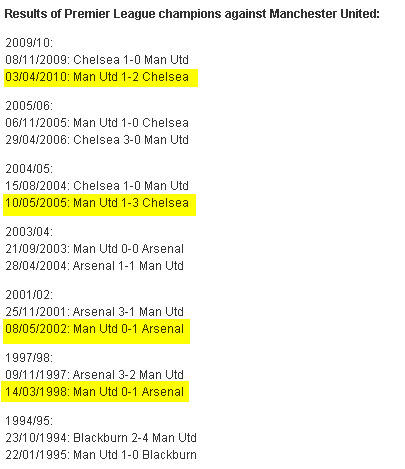The image size is (405, 469).
Task: Click the 15/08/2004 Chelsea 1-0 Man Utd result
Action: (x=97, y=186)
